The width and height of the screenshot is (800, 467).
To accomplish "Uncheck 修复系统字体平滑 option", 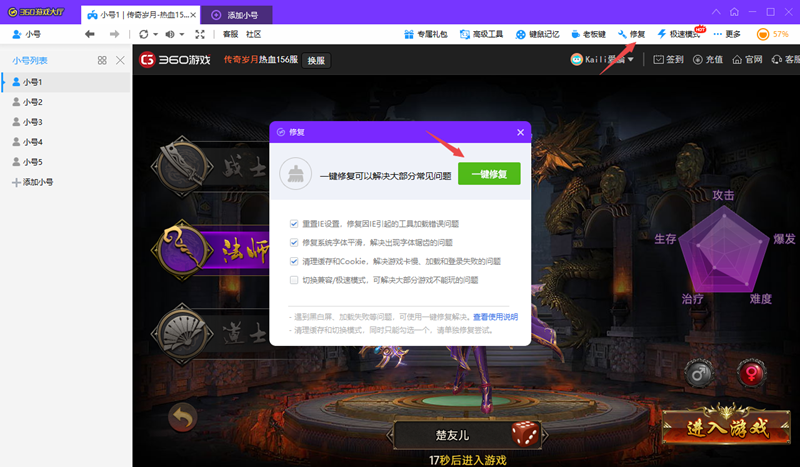I will tap(294, 242).
